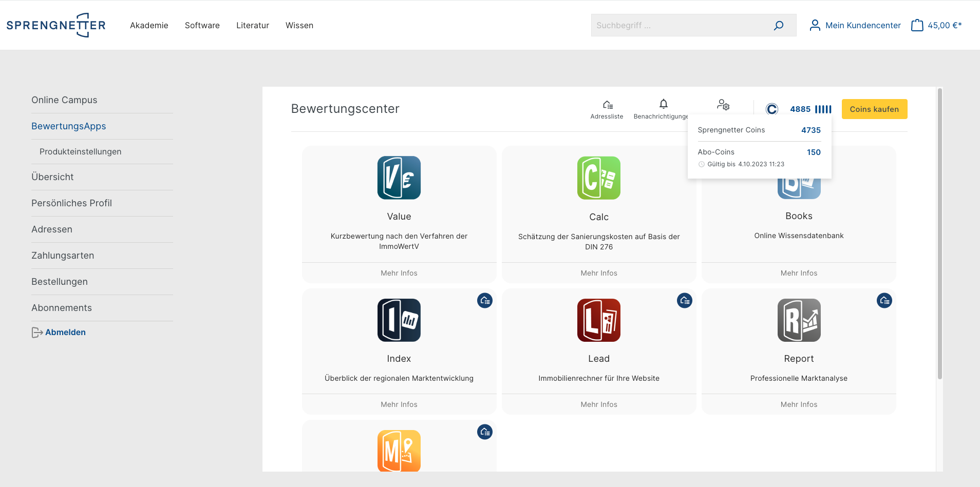Click Überblick der regionalen Marktentwicklung text
Screen dimensions: 980x487
[x=399, y=378]
